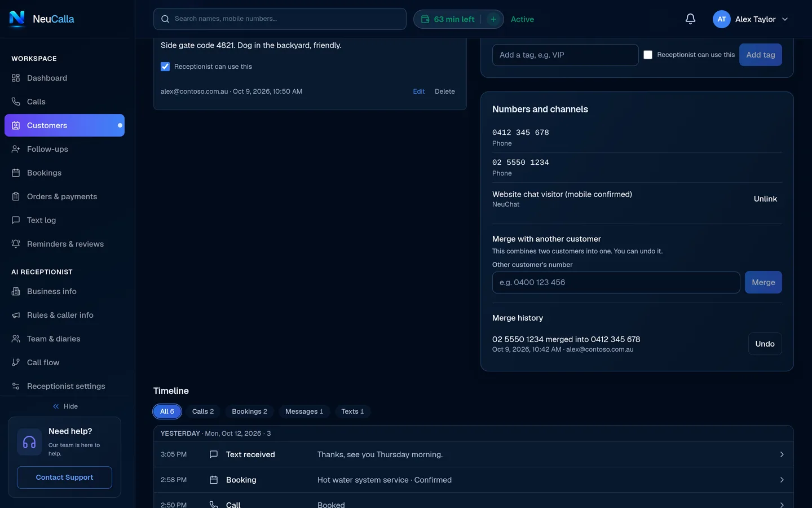This screenshot has width=812, height=508.
Task: Filter timeline by Texts 1
Action: [352, 411]
